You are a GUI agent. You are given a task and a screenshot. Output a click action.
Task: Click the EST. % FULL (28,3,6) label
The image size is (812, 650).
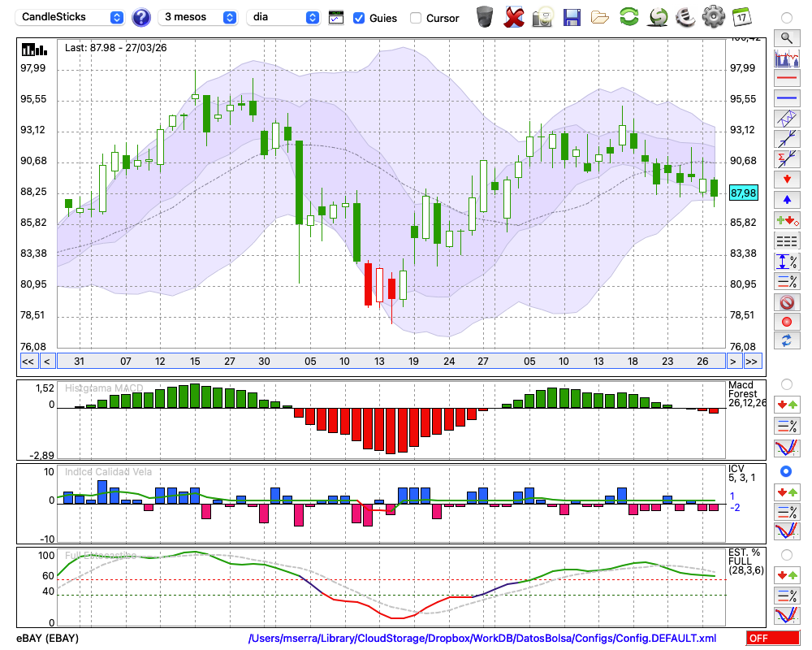[x=745, y=561]
